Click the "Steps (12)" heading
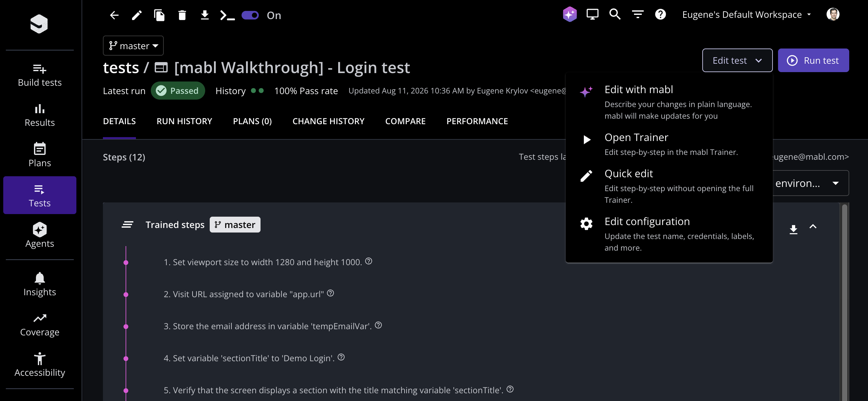 click(124, 157)
